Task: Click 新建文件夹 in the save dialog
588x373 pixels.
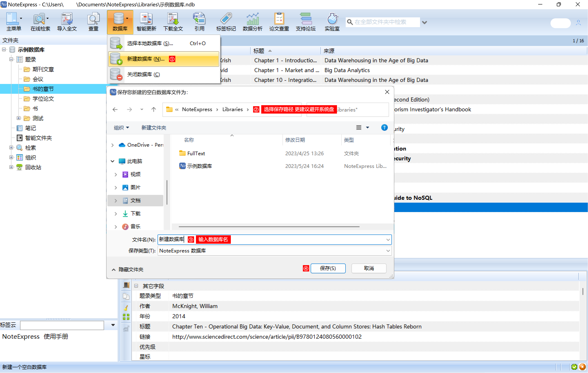Action: [x=154, y=128]
